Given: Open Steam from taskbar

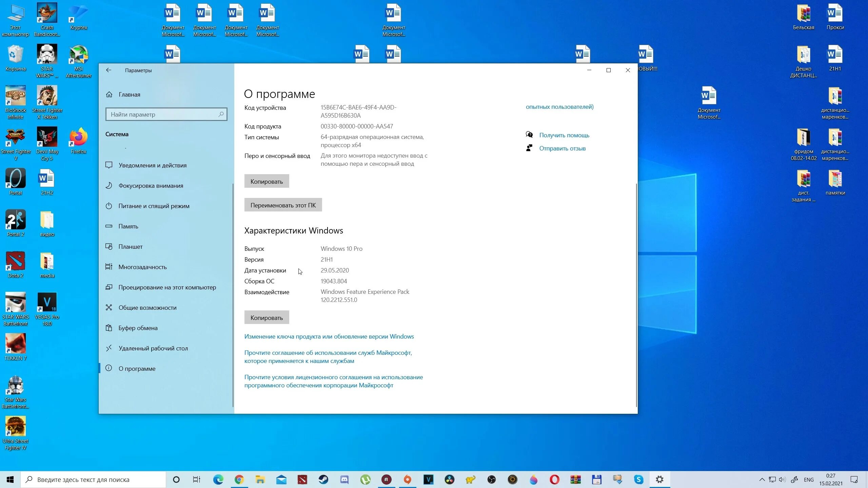Looking at the screenshot, I should click(323, 480).
